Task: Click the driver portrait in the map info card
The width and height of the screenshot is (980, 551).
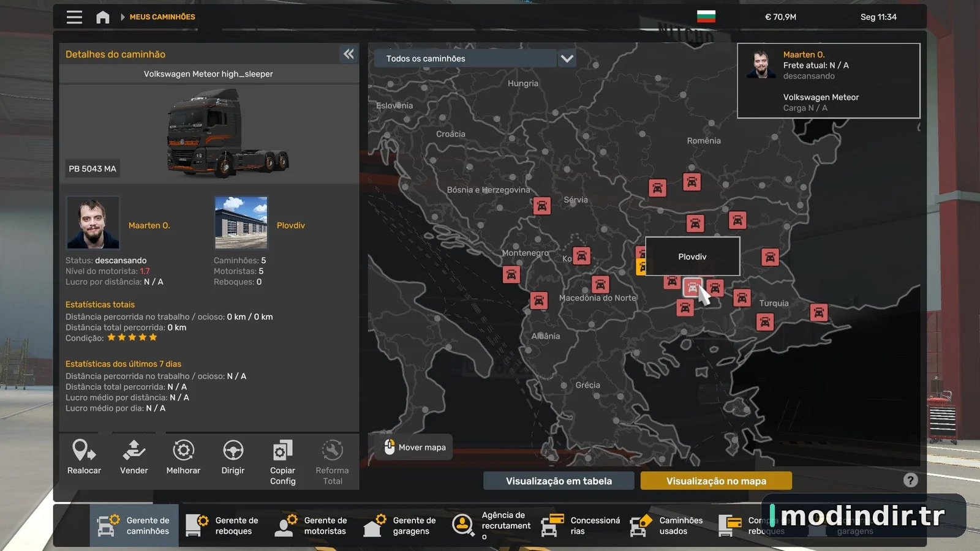Action: pos(761,64)
